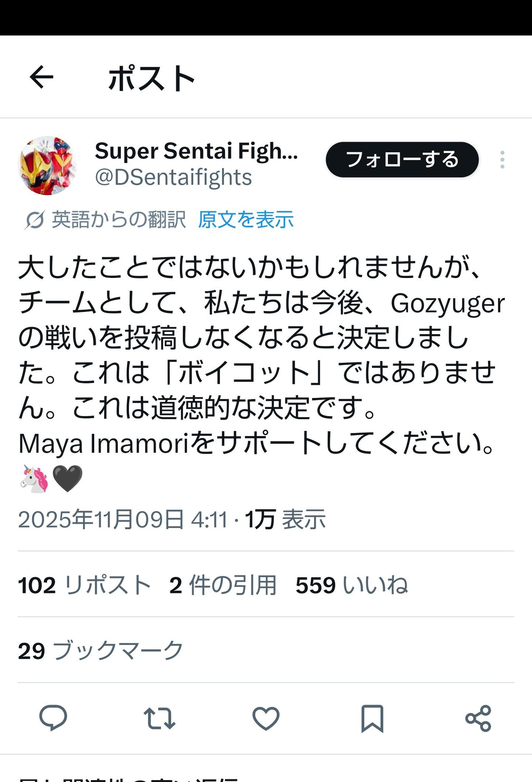Tap the post timestamp 2025年11月09日 4:11
The height and width of the screenshot is (782, 532).
123,520
